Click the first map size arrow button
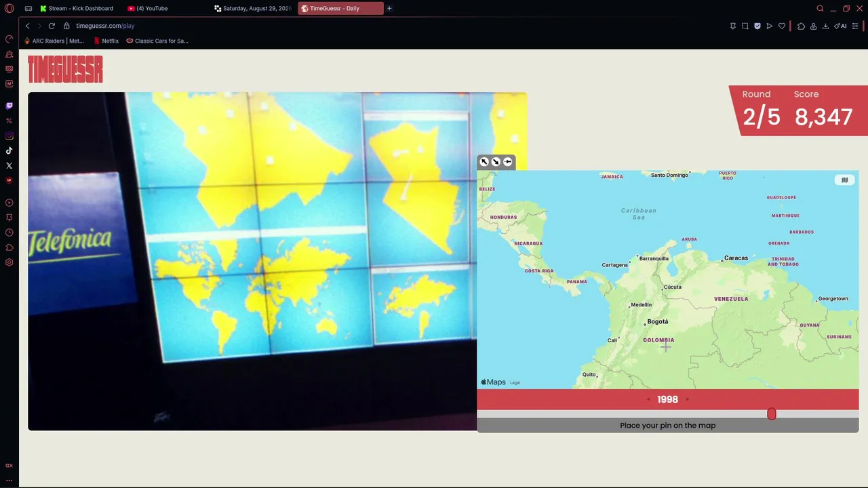 [x=484, y=161]
